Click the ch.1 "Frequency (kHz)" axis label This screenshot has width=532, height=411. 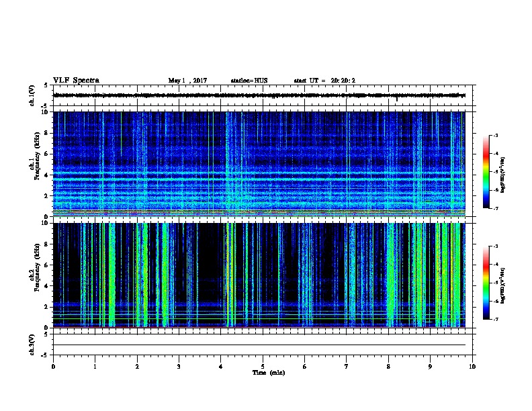coord(38,156)
